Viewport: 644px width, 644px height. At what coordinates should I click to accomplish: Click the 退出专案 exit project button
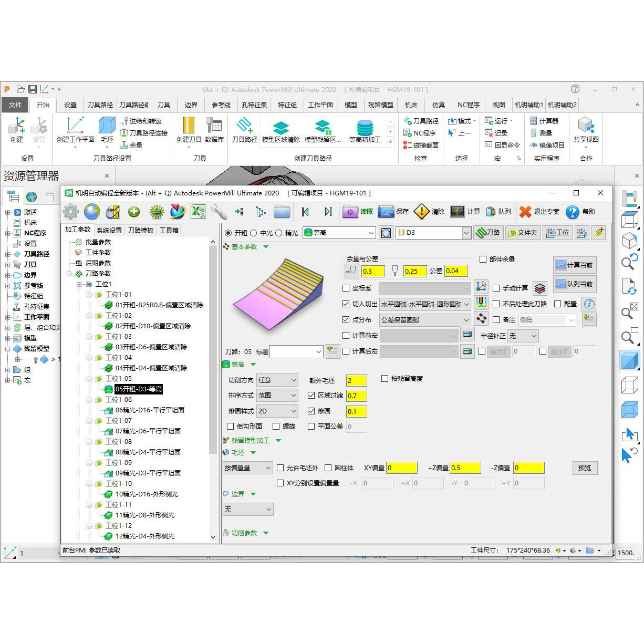539,212
